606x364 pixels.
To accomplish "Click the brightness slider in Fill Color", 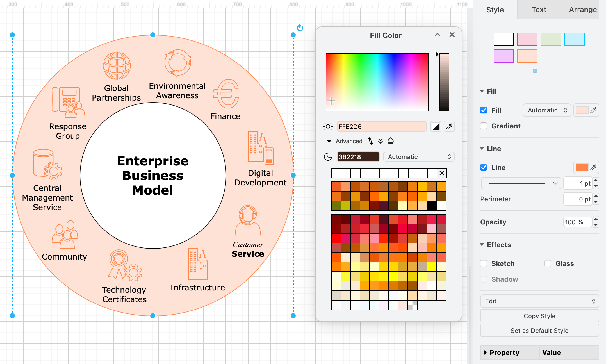I will [444, 82].
